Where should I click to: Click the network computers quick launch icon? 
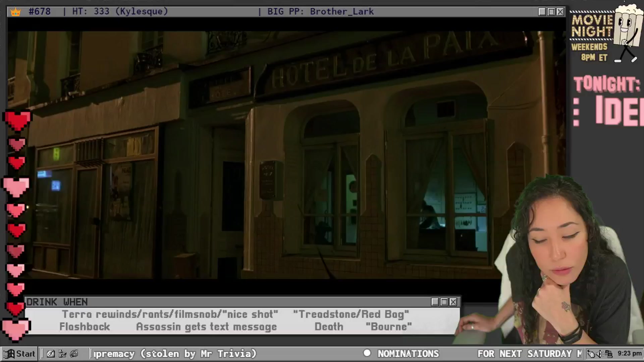62,354
